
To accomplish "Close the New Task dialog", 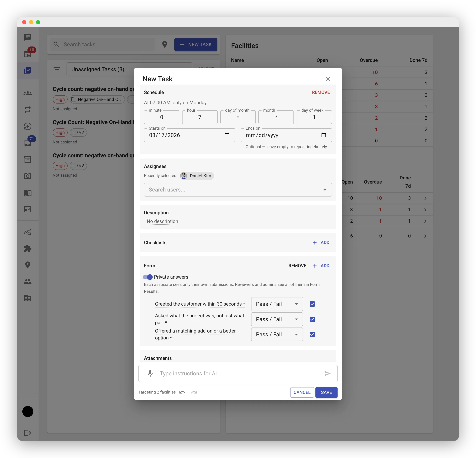I will click(x=328, y=79).
